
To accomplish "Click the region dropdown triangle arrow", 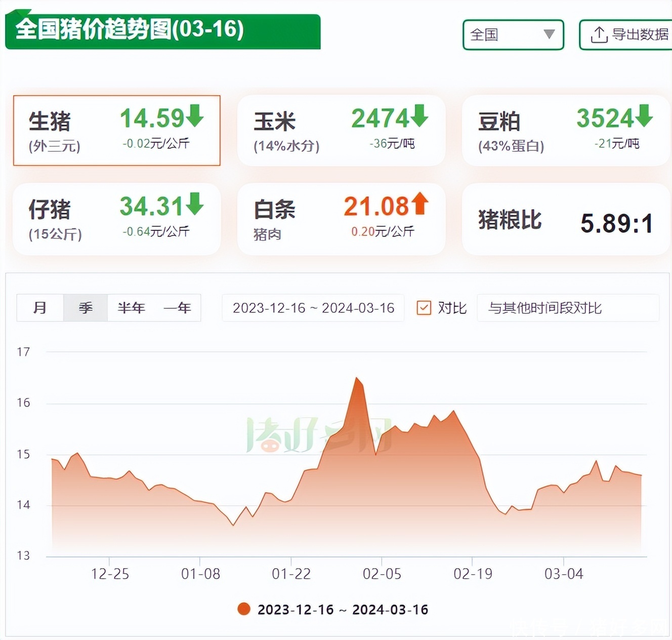I will click(x=549, y=34).
